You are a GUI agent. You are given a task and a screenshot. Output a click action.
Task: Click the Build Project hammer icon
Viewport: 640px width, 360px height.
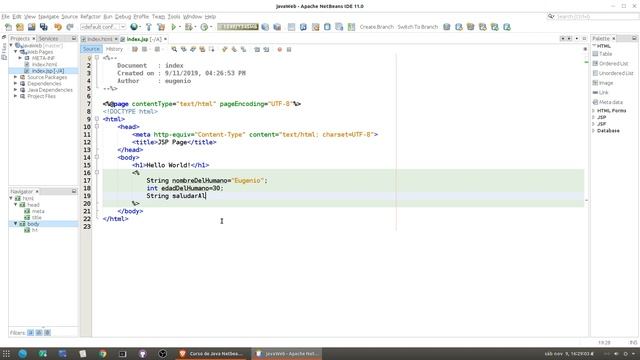pos(149,27)
